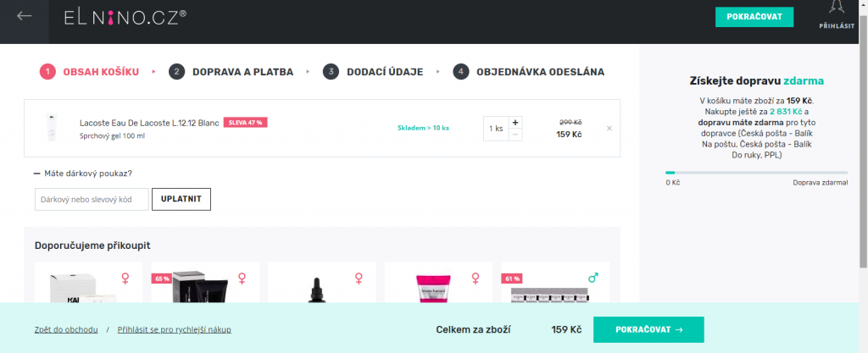This screenshot has width=868, height=353.
Task: Open the 65 % discounted recommended product
Action: point(205,282)
